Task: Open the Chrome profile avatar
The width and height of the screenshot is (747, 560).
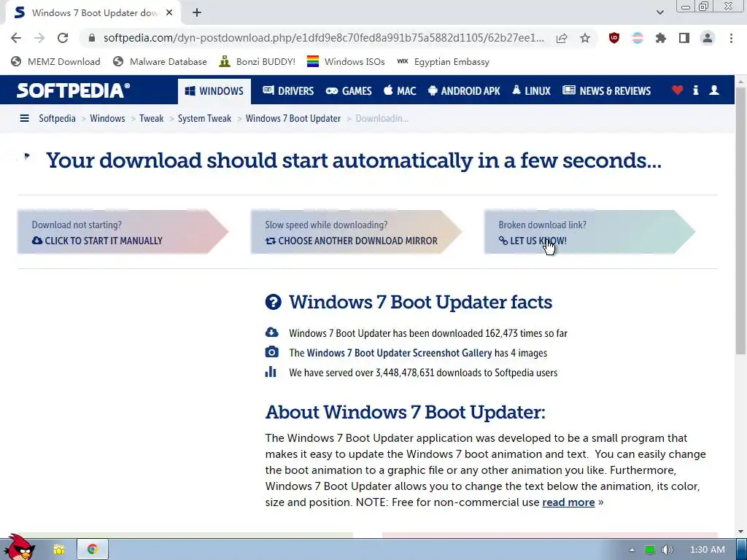Action: pos(708,38)
